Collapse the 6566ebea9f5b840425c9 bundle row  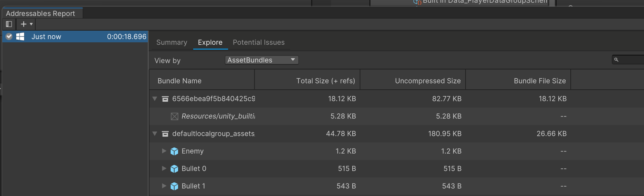point(155,99)
